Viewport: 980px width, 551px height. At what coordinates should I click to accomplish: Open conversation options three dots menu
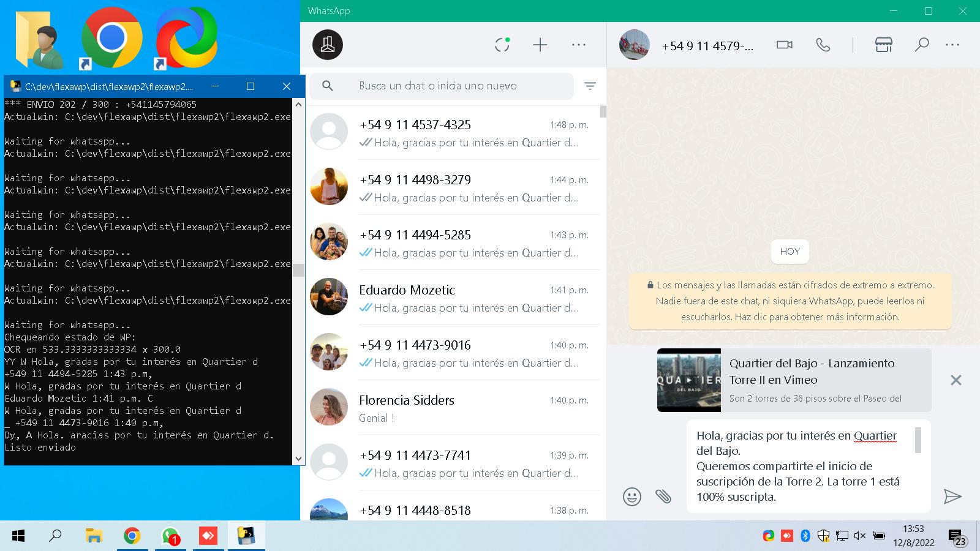952,45
